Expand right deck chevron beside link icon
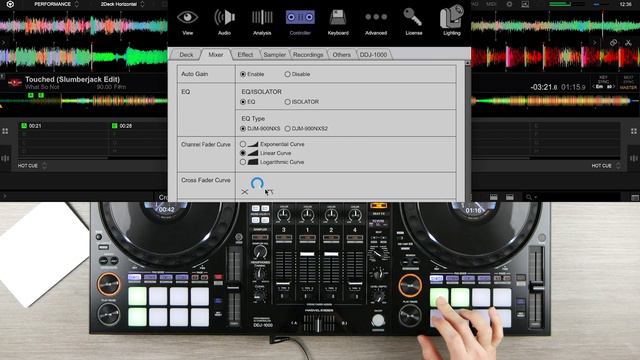Image resolution: width=640 pixels, height=360 pixels. (x=594, y=42)
